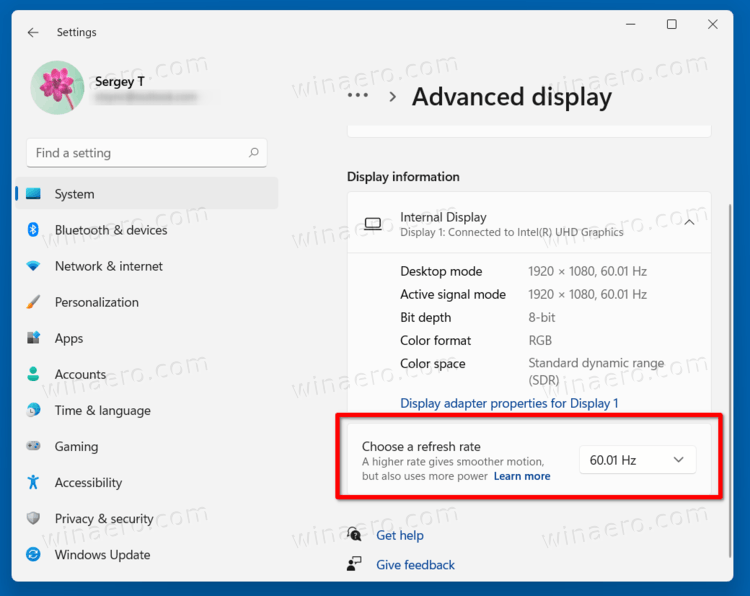Screen dimensions: 750x596
Task: Open Accessibility settings page
Action: 88,483
